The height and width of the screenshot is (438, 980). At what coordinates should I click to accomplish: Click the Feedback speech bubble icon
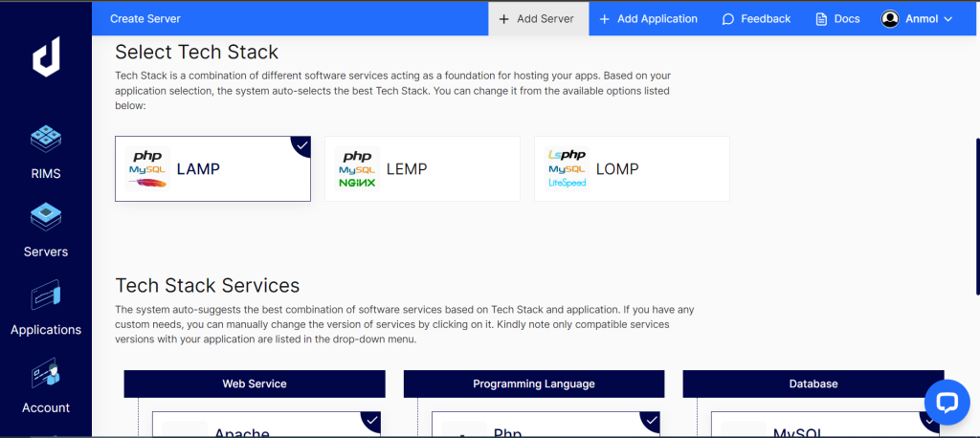coord(728,19)
